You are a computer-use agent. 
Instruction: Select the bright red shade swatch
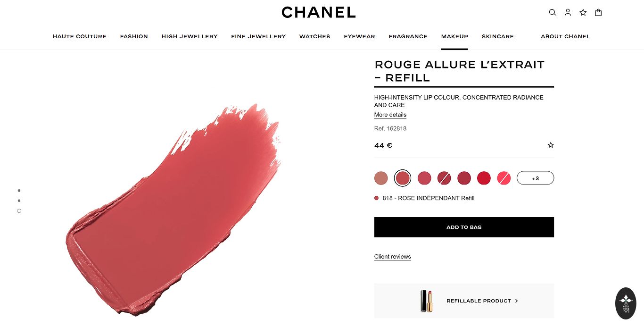tap(484, 178)
